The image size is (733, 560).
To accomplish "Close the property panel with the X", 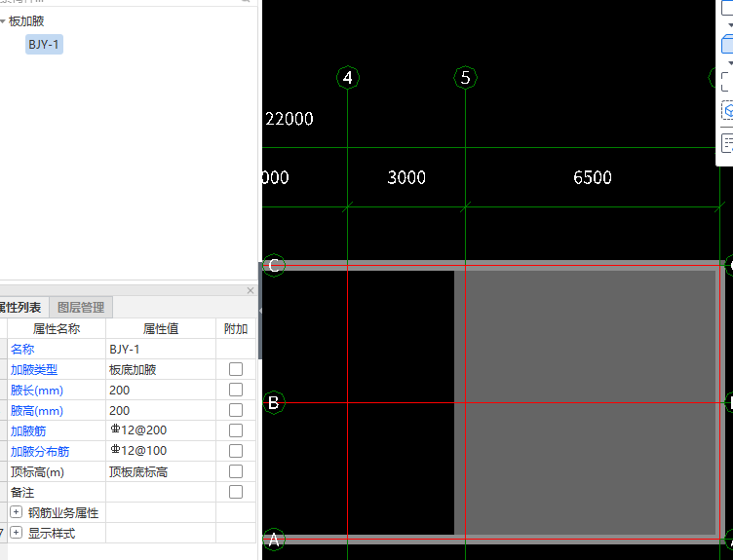I will [x=251, y=290].
